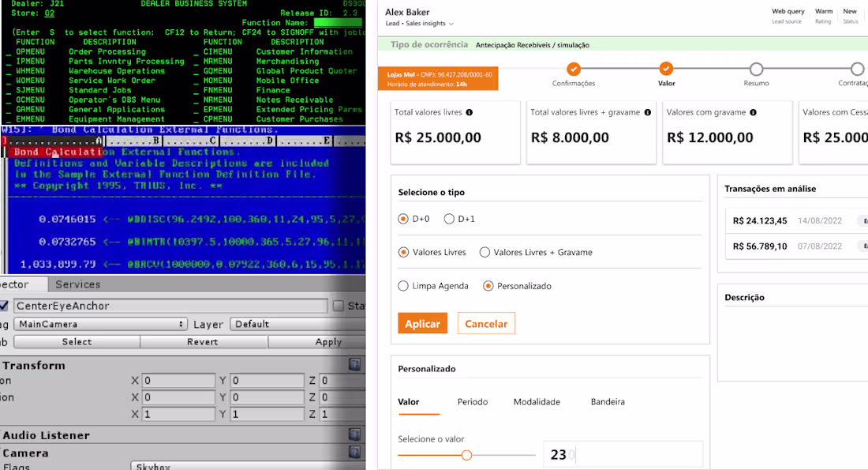
Task: Click the completed Valor step circle
Action: click(x=666, y=70)
